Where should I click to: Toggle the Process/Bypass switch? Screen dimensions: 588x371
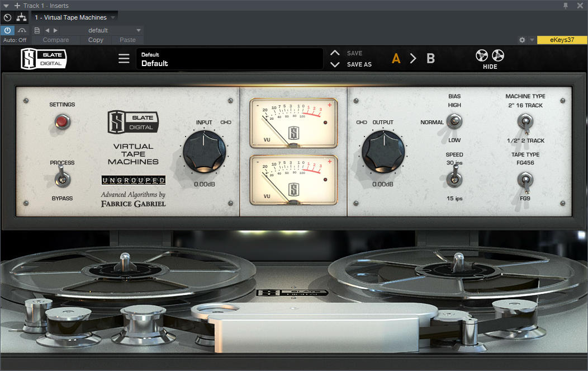click(x=63, y=179)
